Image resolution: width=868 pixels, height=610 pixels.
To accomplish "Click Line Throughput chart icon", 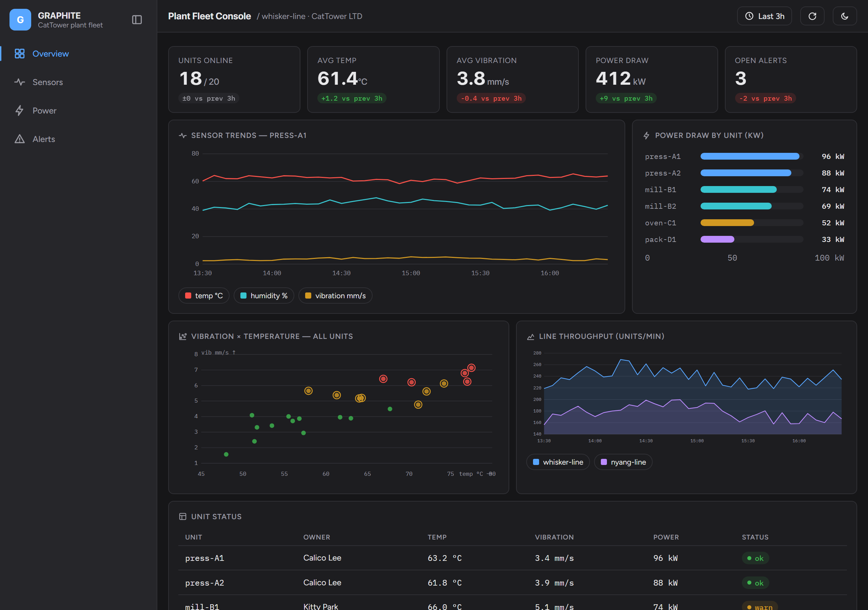I will pos(530,337).
